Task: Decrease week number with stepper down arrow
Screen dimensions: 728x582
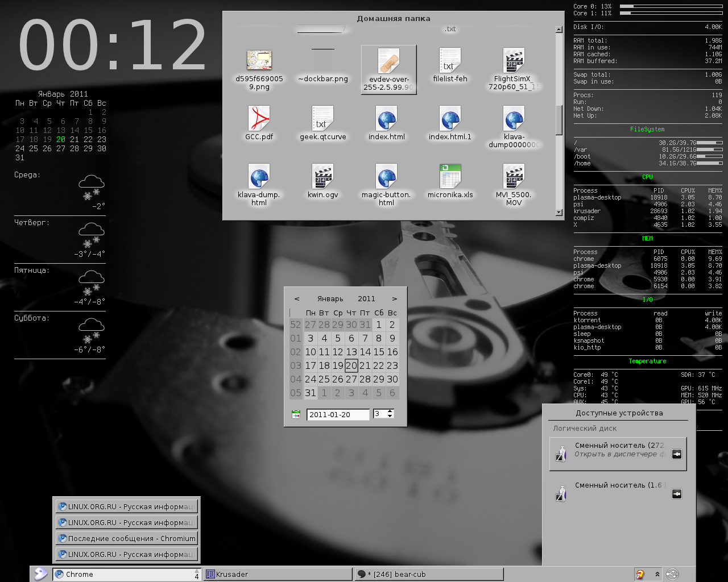Action: (390, 417)
